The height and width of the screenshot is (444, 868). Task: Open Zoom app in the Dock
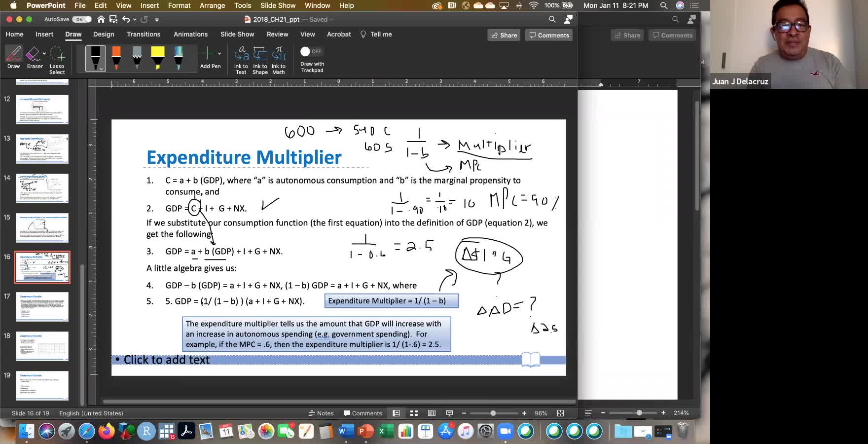(x=505, y=431)
